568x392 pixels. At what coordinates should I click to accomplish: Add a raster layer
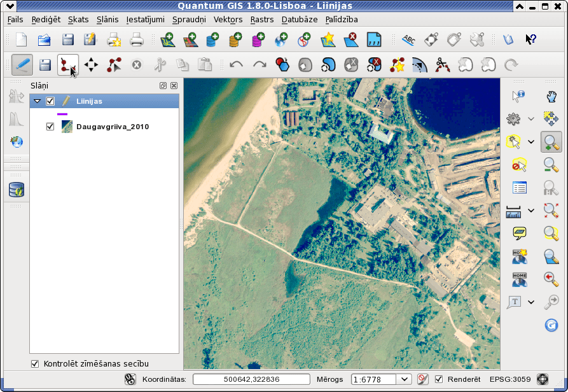(x=190, y=40)
